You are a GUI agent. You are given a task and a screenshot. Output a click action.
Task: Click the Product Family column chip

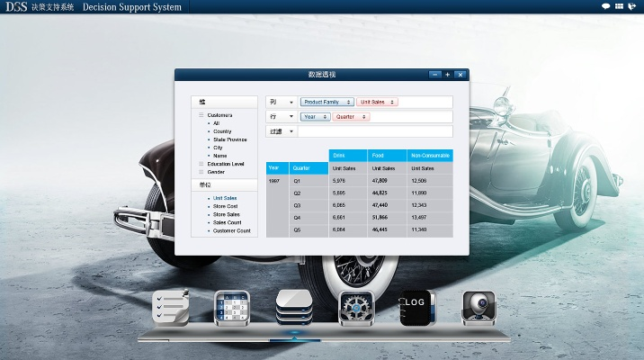click(326, 103)
